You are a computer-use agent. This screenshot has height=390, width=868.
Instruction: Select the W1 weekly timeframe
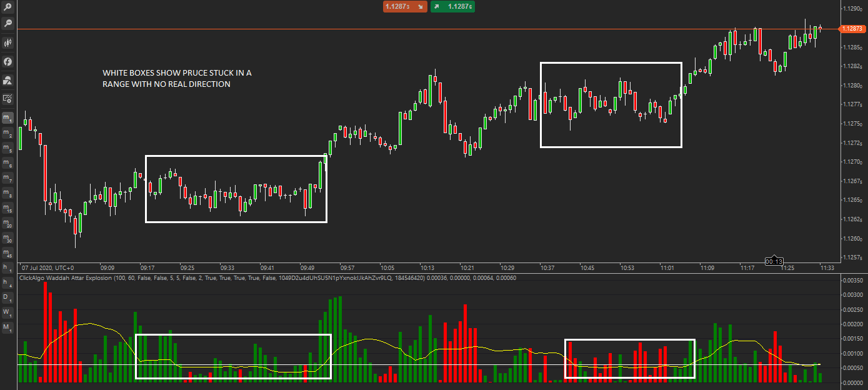[7, 311]
